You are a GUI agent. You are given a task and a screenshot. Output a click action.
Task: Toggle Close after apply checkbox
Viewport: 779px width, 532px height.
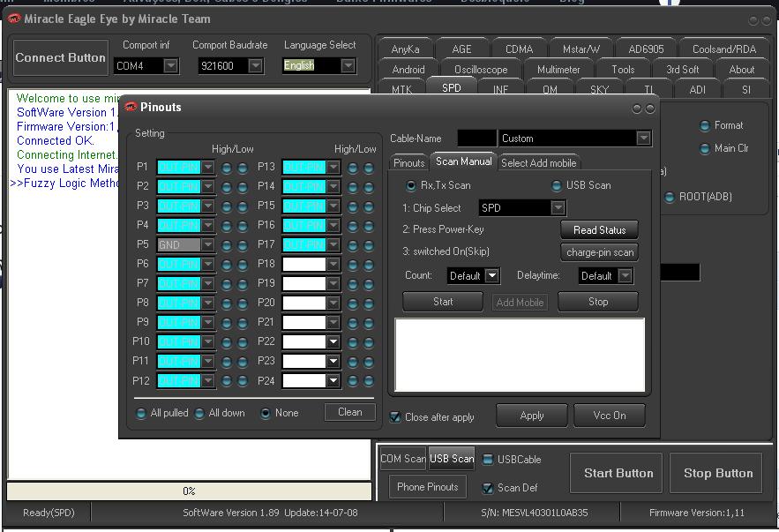point(395,416)
